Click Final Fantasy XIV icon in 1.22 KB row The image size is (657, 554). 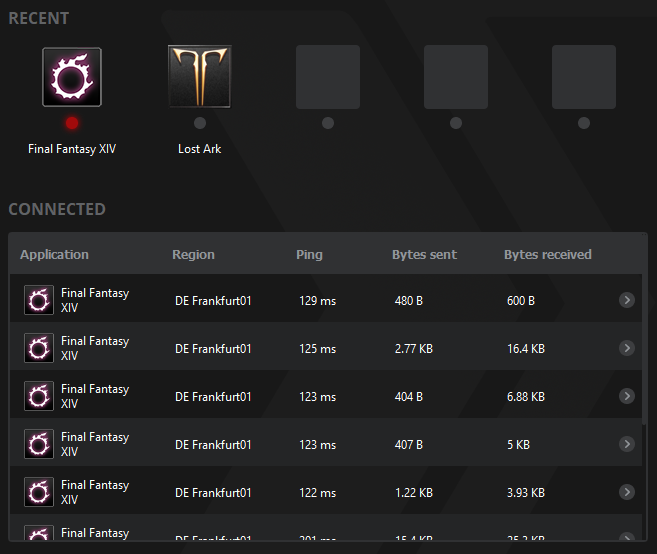pos(39,492)
